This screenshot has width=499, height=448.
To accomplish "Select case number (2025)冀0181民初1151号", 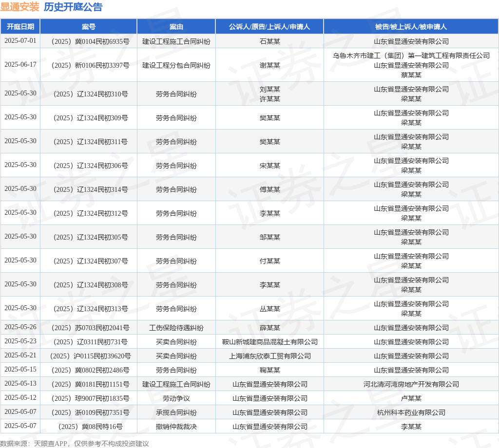I will coord(89,384).
